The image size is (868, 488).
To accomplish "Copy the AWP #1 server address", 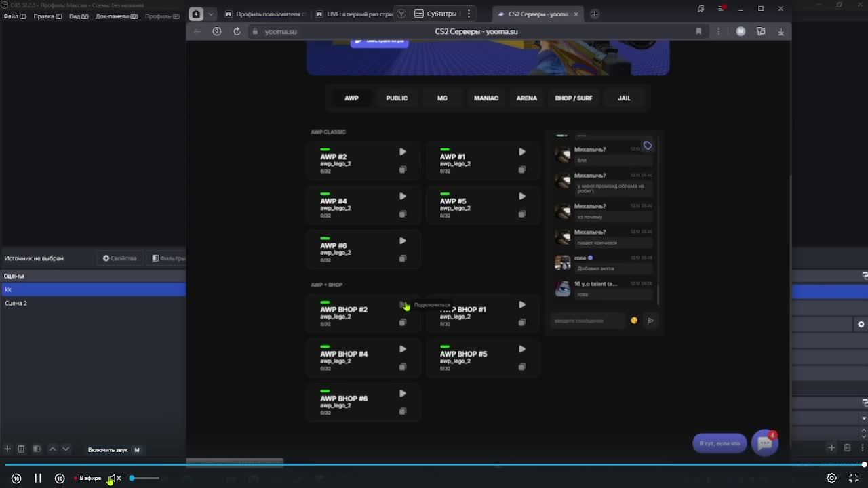I will [x=521, y=169].
